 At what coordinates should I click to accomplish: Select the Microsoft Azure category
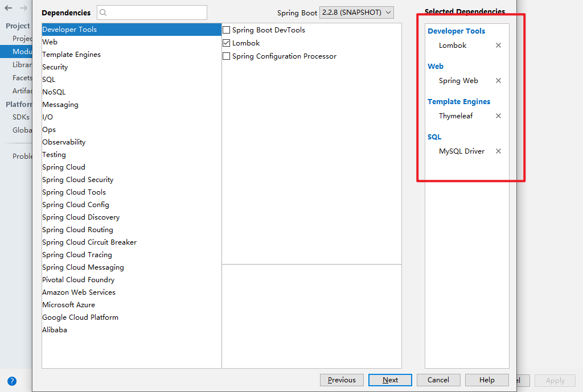coord(132,305)
